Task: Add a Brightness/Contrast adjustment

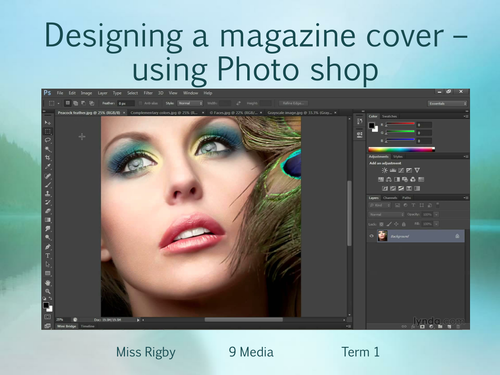Action: tap(384, 170)
